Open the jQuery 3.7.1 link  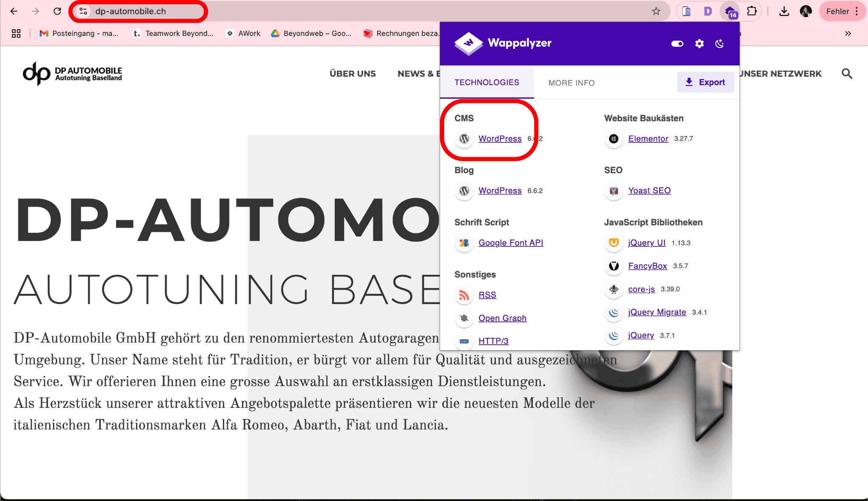641,335
